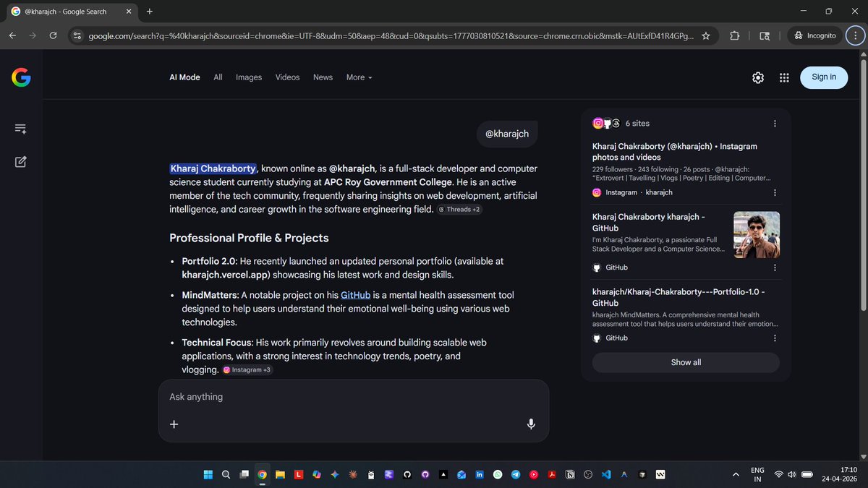Click the plus icon in the Ask anything bar
This screenshot has height=488, width=868.
pos(174,424)
